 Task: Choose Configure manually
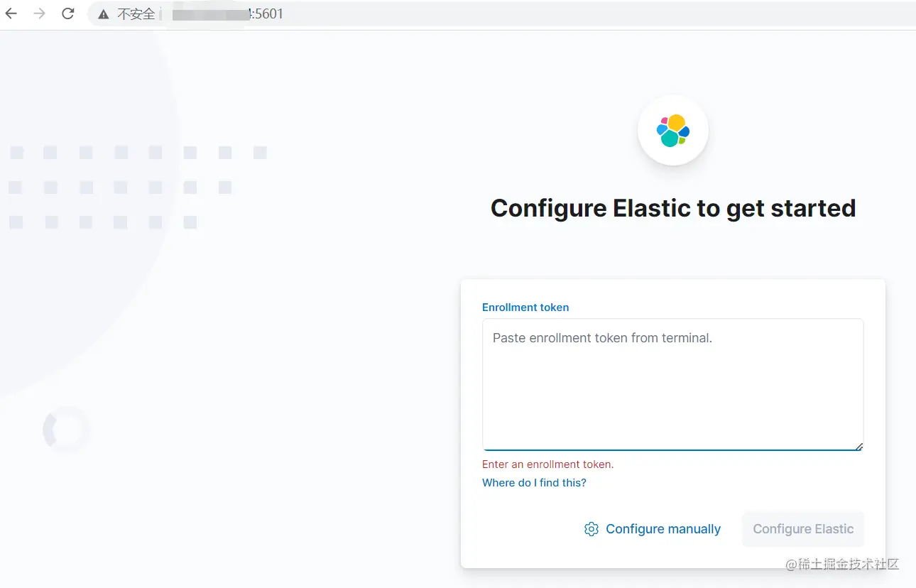pyautogui.click(x=663, y=529)
